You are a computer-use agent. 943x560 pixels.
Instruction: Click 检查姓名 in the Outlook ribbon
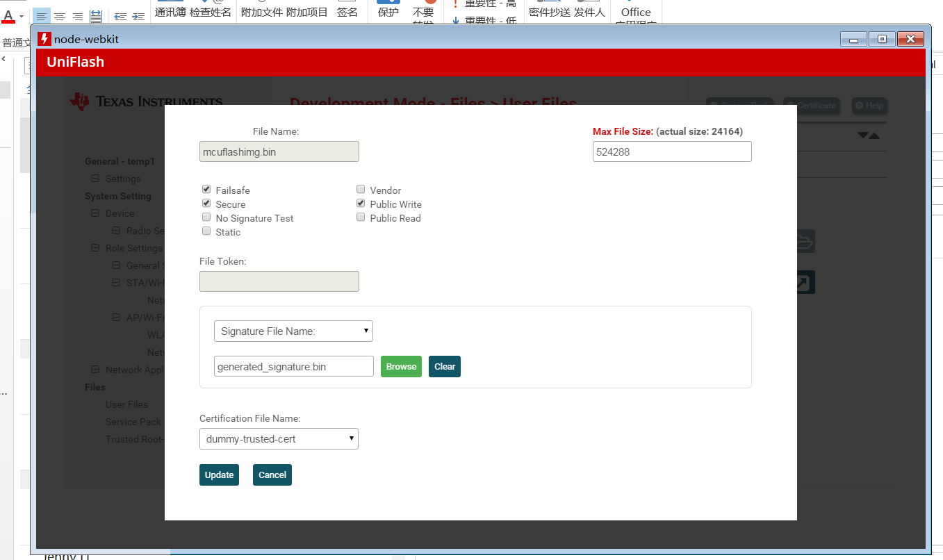pyautogui.click(x=211, y=12)
